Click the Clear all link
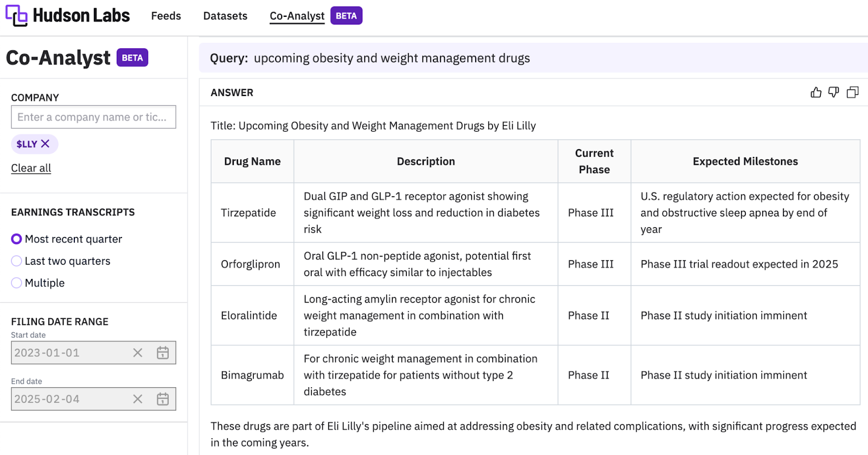 point(31,168)
